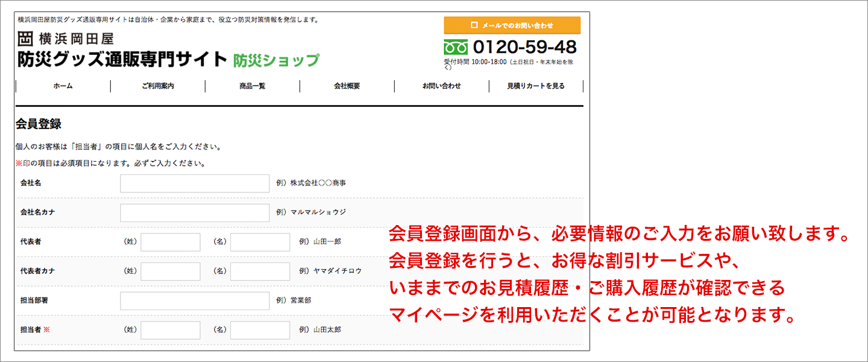Viewport: 868px width, 362px height.
Task: Click the 担当者 given name (名) field
Action: pyautogui.click(x=262, y=330)
